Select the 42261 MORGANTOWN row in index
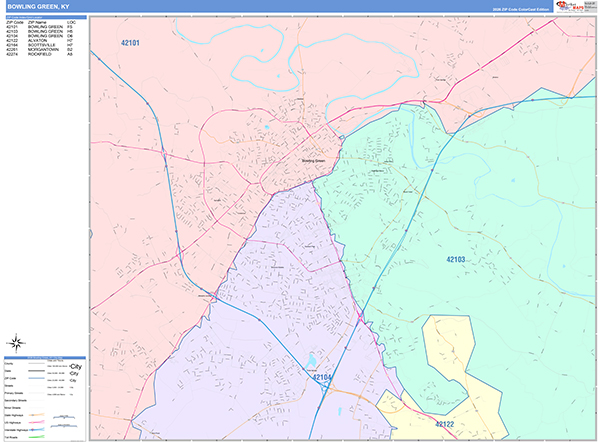 [40, 50]
